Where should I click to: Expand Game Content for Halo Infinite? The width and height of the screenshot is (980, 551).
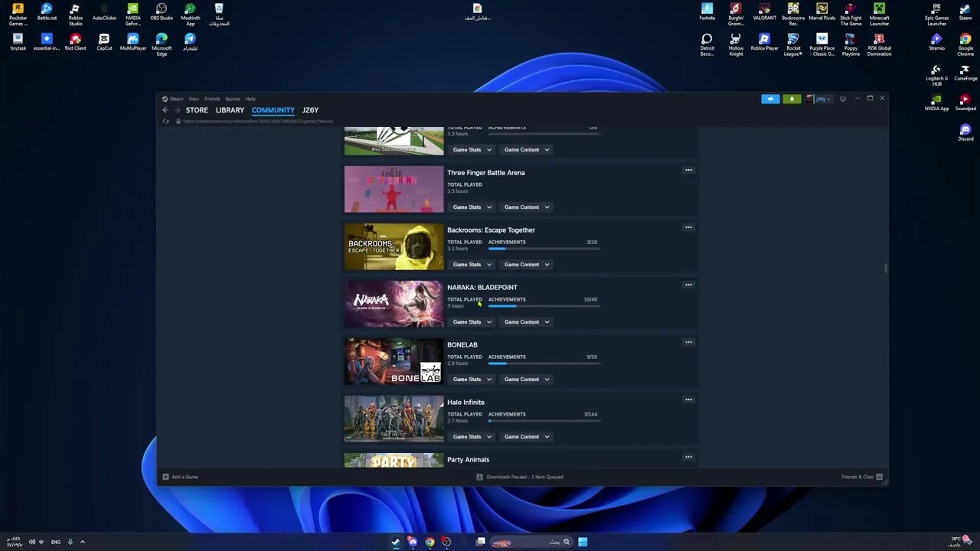click(x=527, y=436)
